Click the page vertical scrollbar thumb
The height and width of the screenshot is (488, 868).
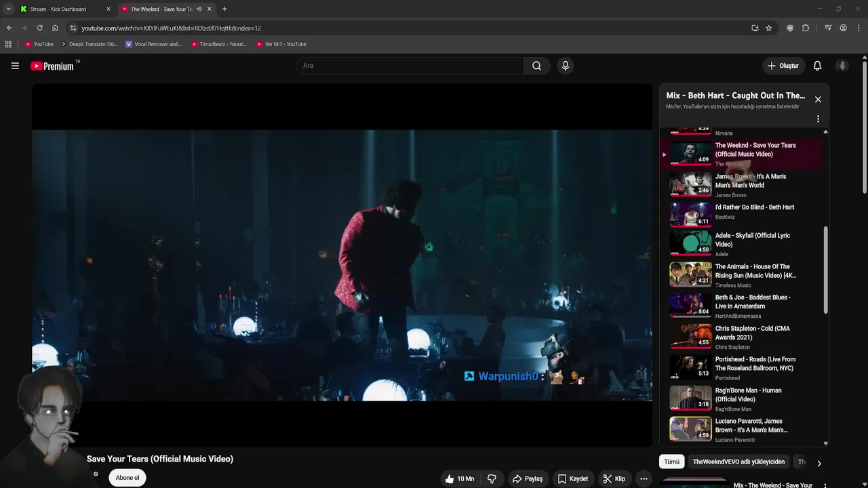click(865, 127)
